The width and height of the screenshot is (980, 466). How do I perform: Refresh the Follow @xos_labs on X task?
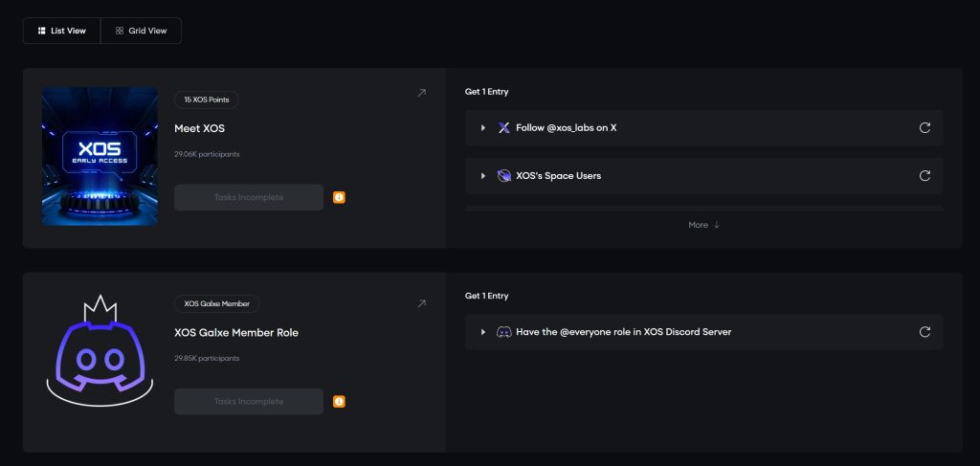tap(925, 128)
